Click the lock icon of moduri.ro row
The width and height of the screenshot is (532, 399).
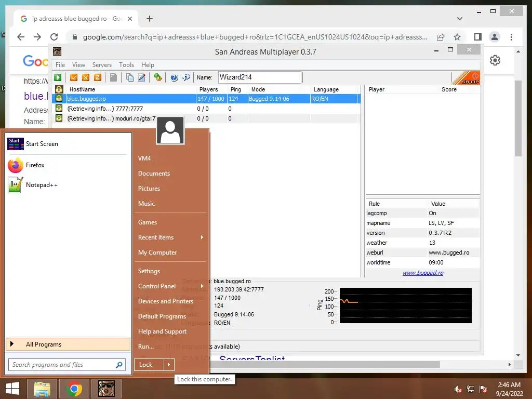59,118
